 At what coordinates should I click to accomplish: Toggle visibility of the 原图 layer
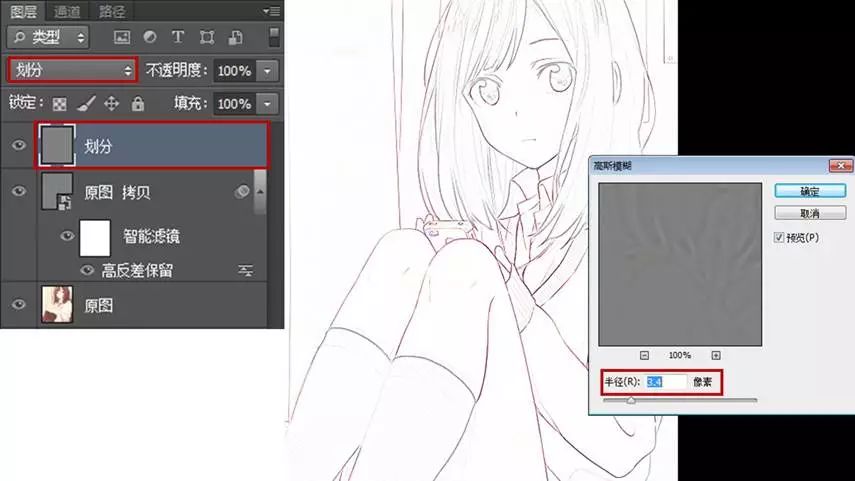coord(18,305)
